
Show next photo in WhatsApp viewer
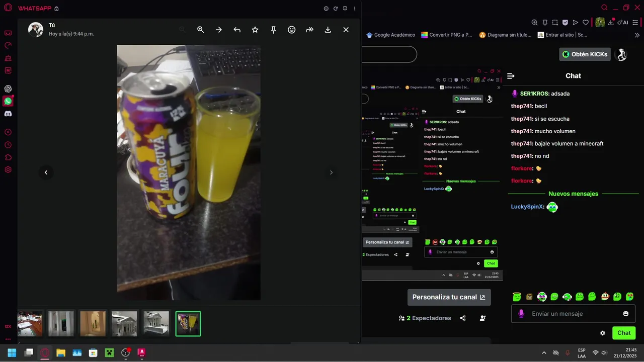(331, 172)
